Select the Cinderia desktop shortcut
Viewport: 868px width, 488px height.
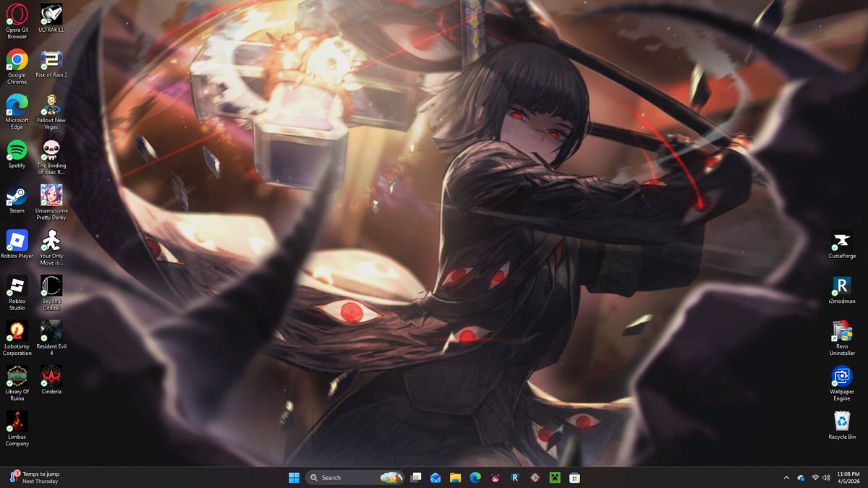(x=51, y=380)
